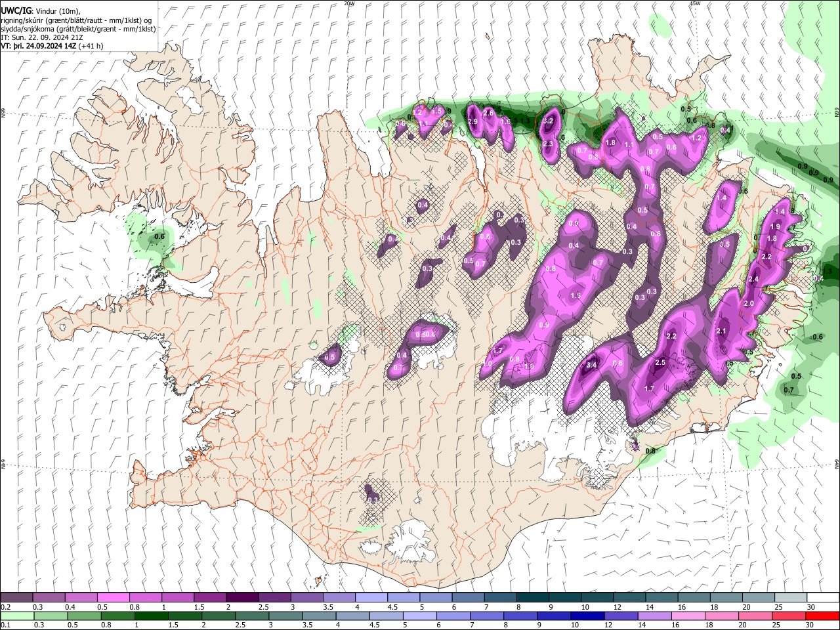The image size is (840, 630).
Task: Select the 'rigning/skúrir' legend description line
Action: click(76, 20)
